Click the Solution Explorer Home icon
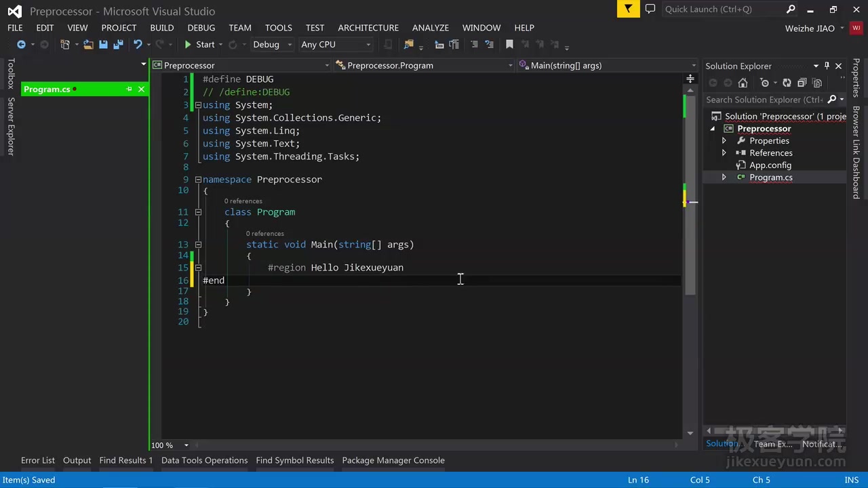 (743, 83)
